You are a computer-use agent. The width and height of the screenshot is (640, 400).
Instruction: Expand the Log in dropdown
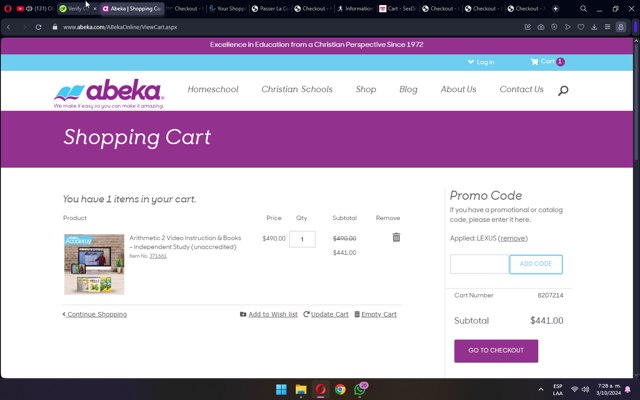tap(481, 62)
